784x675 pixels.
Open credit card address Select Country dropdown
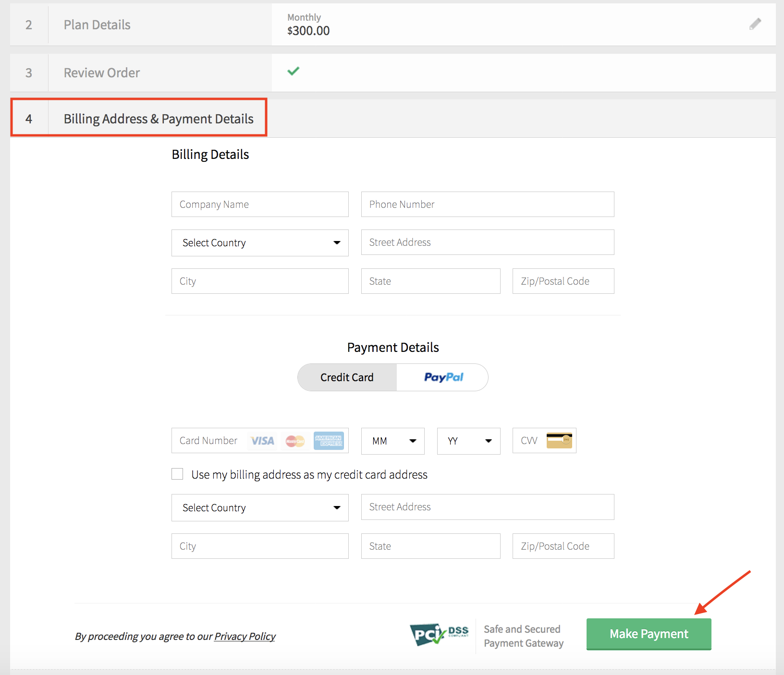click(260, 508)
